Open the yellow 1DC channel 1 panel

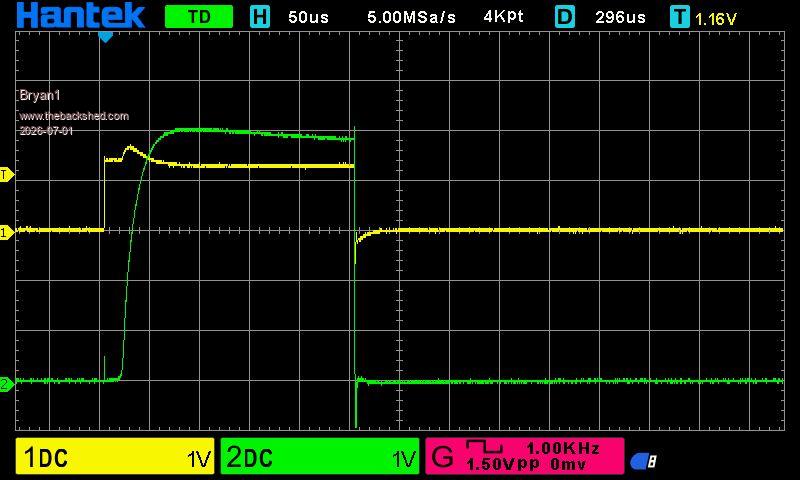pos(115,456)
